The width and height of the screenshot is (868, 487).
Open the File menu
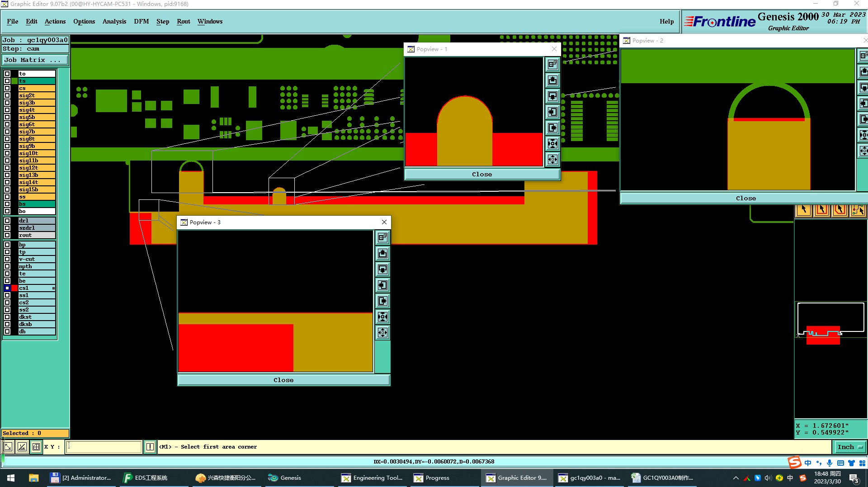(x=13, y=21)
